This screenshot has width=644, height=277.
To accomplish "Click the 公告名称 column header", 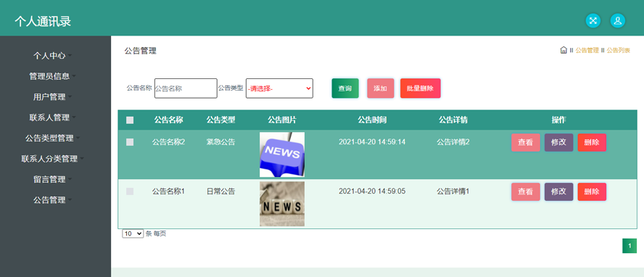I will coord(169,120).
